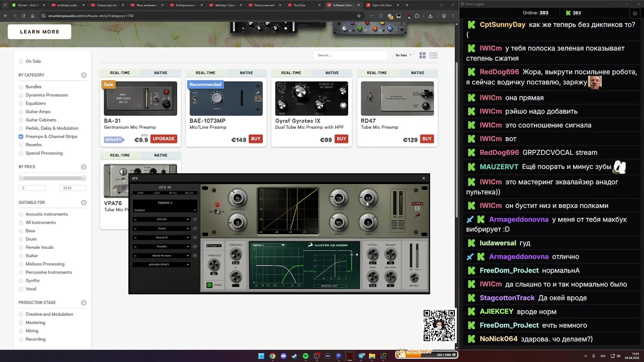Open the Custom preset dropdown in AFX
The image size is (644, 362).
tap(165, 210)
